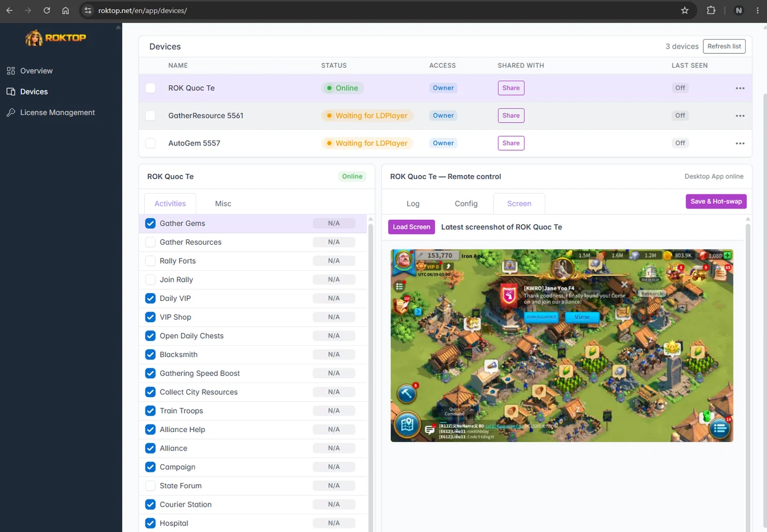This screenshot has height=532, width=767.
Task: Enable Gather Resources activity
Action: click(150, 242)
